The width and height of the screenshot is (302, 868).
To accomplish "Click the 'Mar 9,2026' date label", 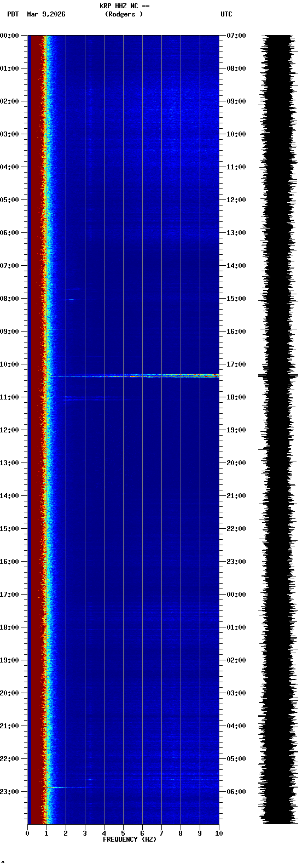I will 46,14.
